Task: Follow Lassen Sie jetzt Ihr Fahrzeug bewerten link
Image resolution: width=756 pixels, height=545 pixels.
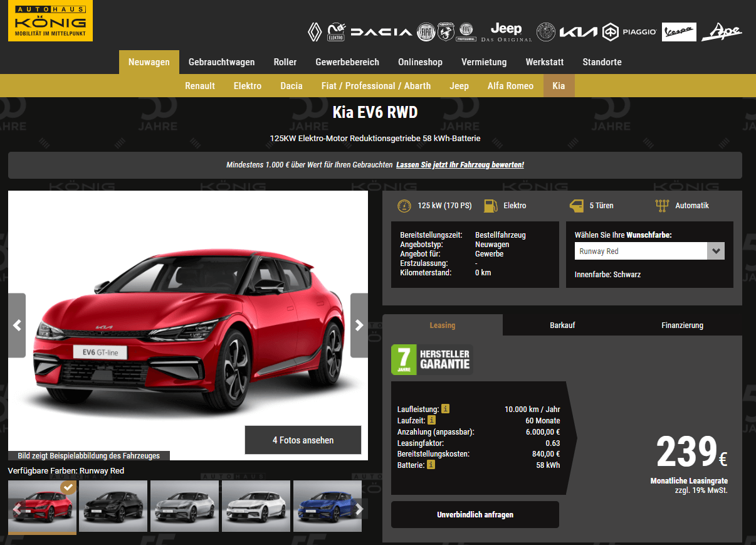Action: (x=460, y=165)
